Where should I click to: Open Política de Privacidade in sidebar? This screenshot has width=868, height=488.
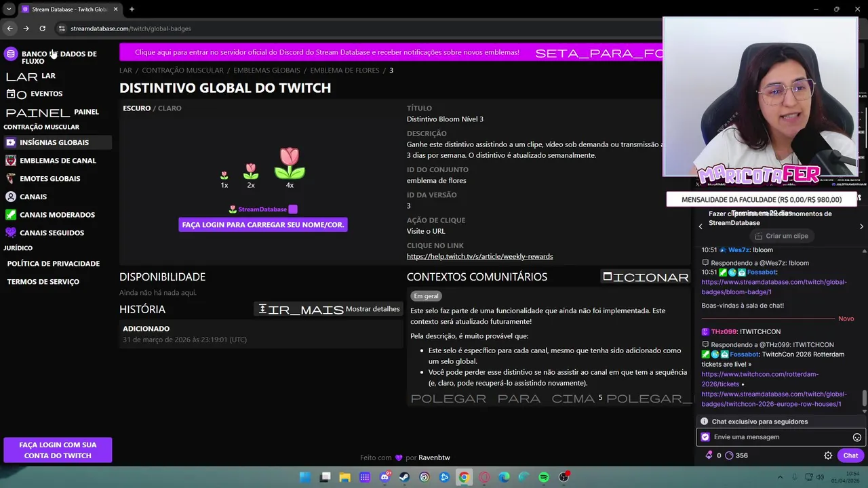tap(53, 264)
